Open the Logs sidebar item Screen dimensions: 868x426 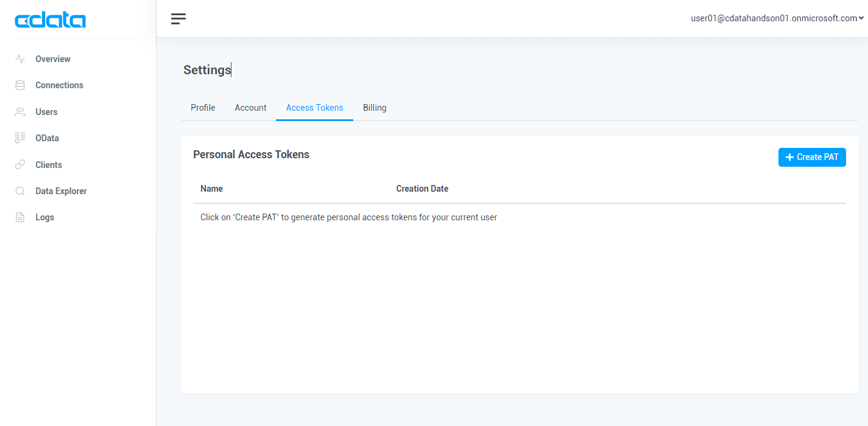tap(44, 217)
